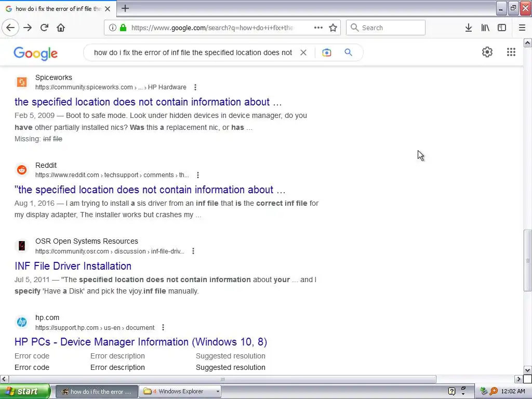Open more options for OSR result

point(193,251)
